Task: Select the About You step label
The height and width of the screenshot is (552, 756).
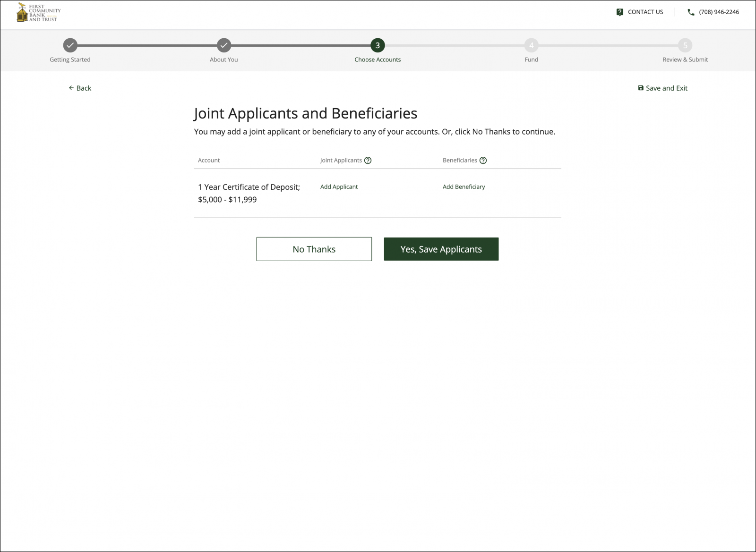Action: click(x=224, y=59)
